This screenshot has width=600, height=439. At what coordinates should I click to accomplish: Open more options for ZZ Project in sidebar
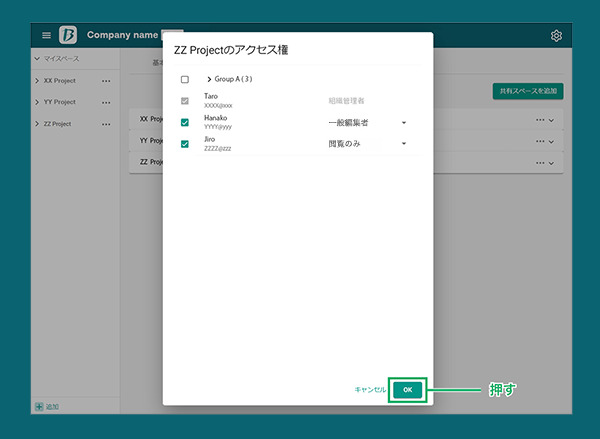(x=106, y=124)
